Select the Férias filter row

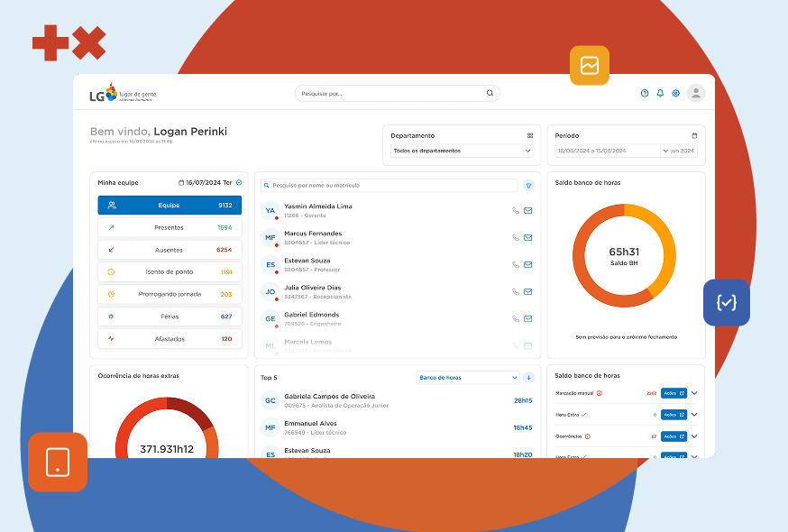(x=170, y=316)
